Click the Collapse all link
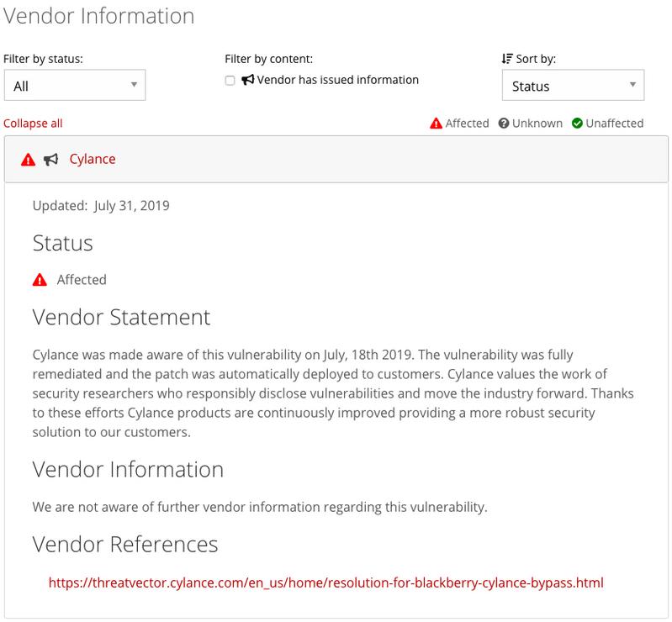Image resolution: width=672 pixels, height=622 pixels. (33, 124)
